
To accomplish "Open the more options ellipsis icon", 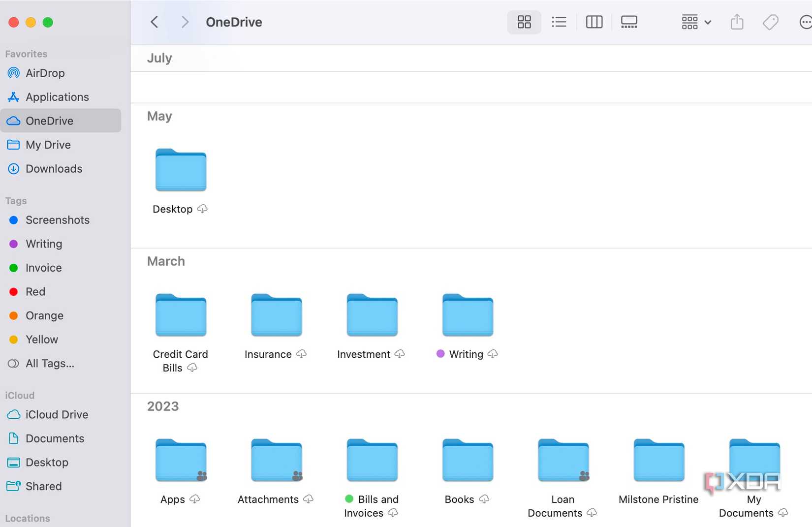I will pos(806,22).
